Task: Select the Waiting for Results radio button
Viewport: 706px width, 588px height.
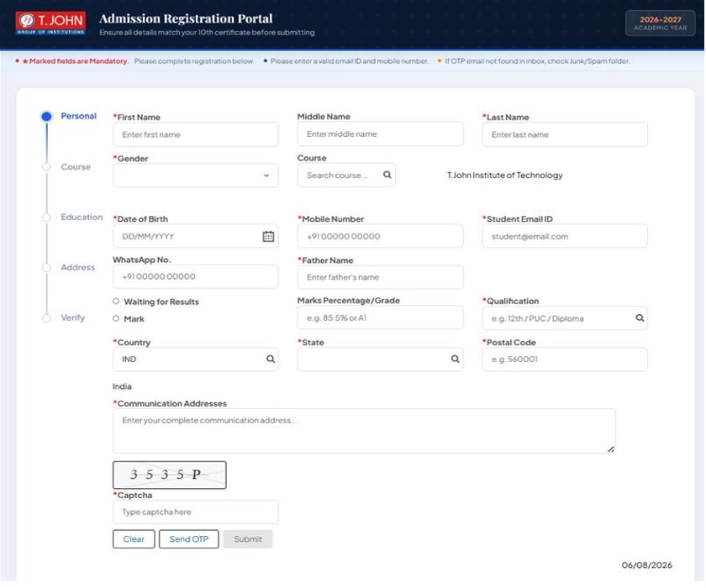Action: click(116, 301)
